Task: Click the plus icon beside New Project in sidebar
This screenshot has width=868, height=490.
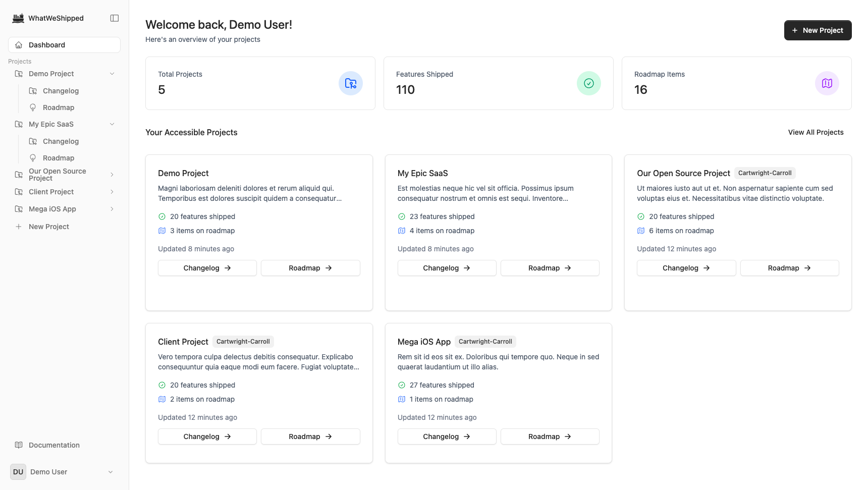Action: pos(19,227)
